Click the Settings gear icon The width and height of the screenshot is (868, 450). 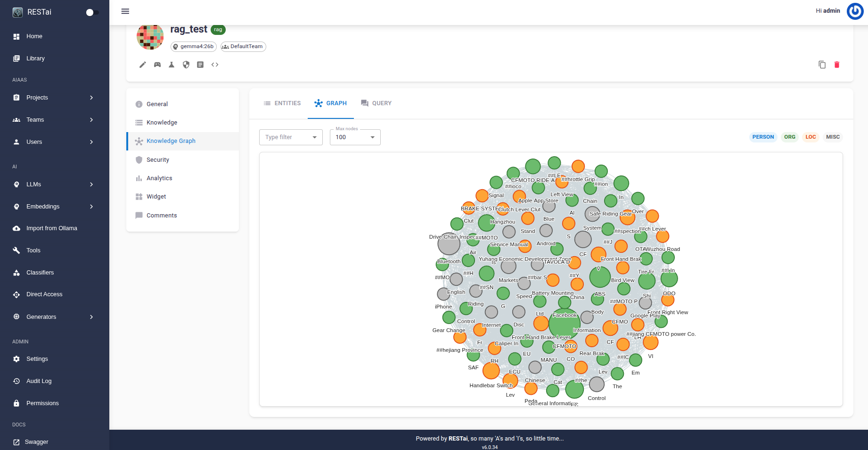16,359
